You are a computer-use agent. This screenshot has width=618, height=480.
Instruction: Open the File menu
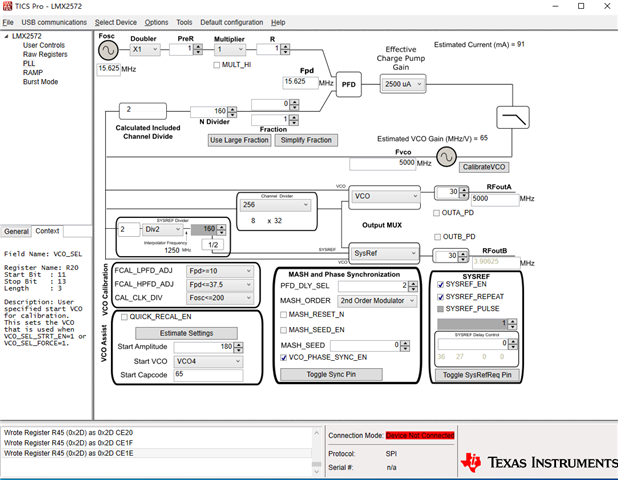pyautogui.click(x=8, y=22)
